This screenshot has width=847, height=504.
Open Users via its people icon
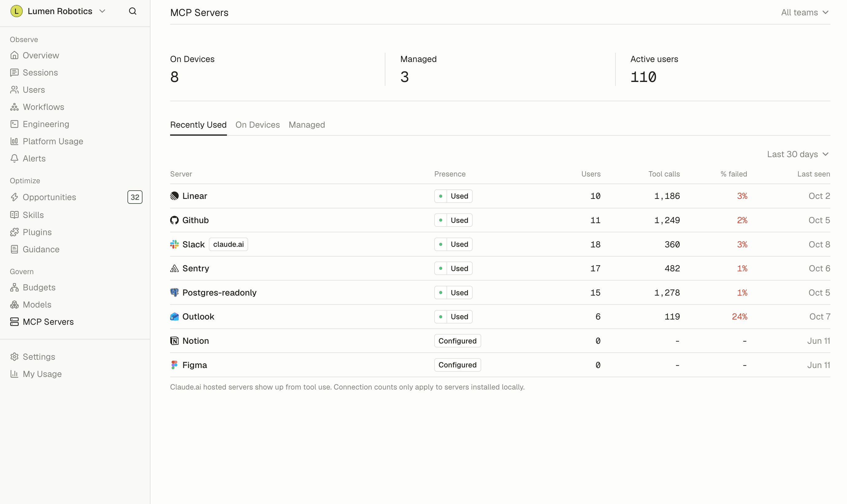click(14, 90)
